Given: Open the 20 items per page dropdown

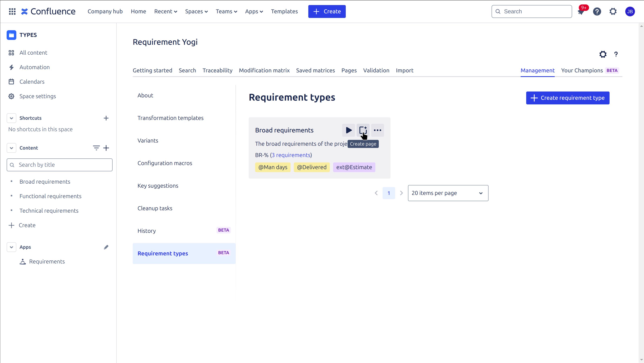Looking at the screenshot, I should pos(448,193).
